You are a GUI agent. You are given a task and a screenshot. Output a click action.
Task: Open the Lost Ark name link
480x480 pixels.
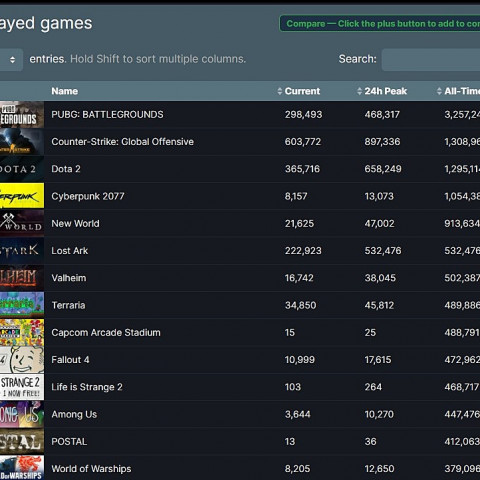tap(70, 251)
